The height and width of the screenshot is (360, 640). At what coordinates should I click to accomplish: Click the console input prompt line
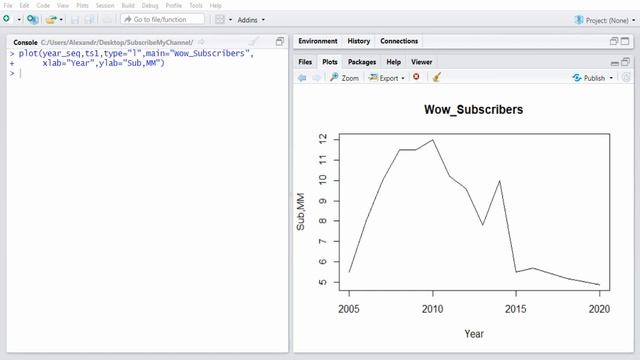tap(147, 73)
